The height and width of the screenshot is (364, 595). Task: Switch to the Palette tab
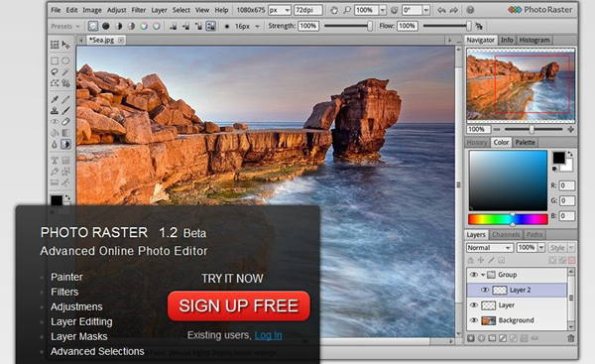[526, 143]
